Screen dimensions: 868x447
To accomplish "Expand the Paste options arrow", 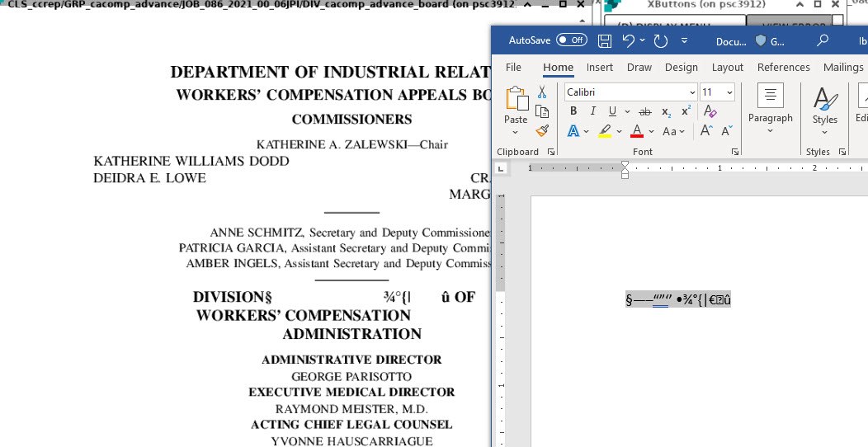I will pos(516,132).
